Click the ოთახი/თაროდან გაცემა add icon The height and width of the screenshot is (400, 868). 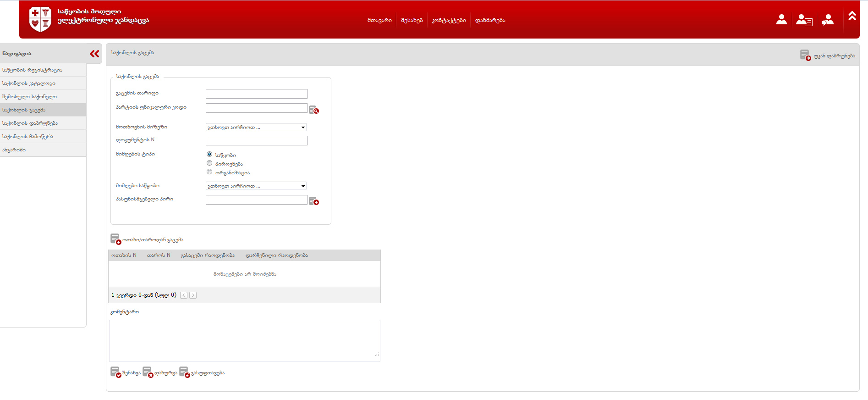[115, 239]
